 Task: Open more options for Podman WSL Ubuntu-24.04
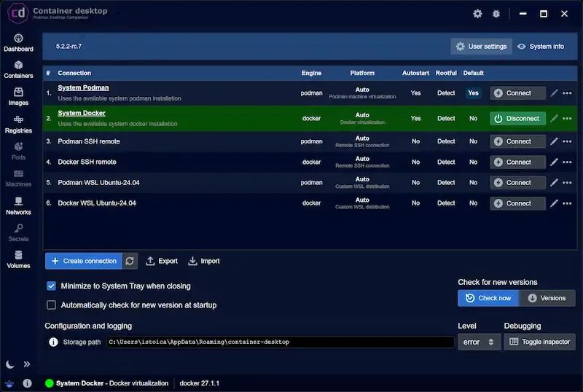(x=568, y=183)
